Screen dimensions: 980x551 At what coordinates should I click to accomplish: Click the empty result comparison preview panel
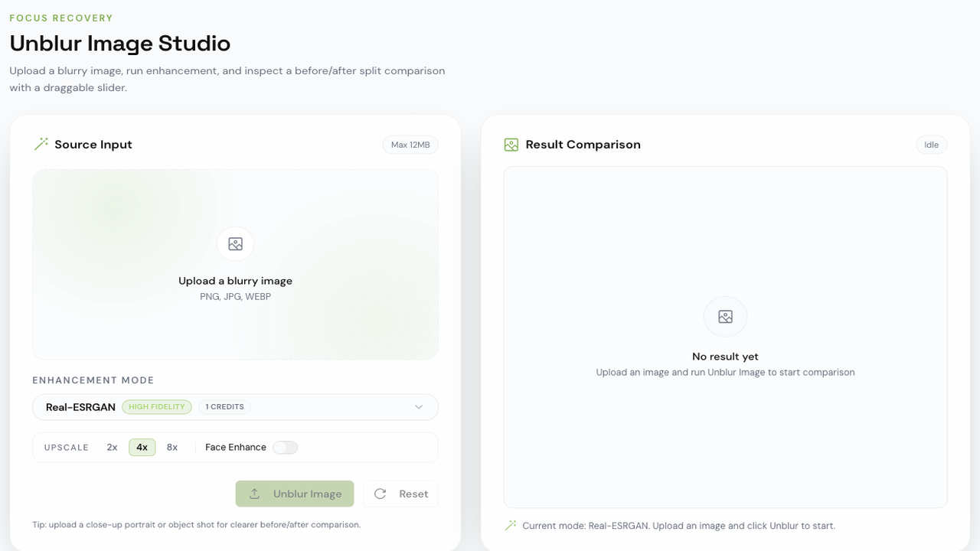pos(725,230)
